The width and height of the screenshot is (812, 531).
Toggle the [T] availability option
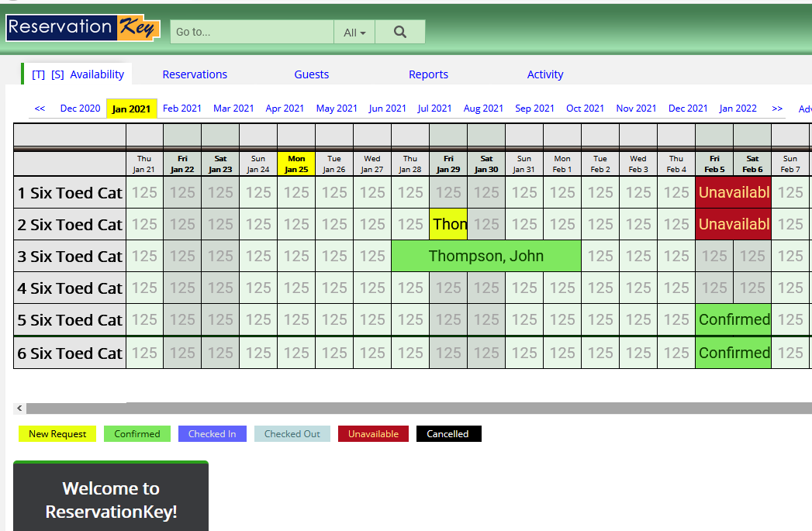point(39,74)
